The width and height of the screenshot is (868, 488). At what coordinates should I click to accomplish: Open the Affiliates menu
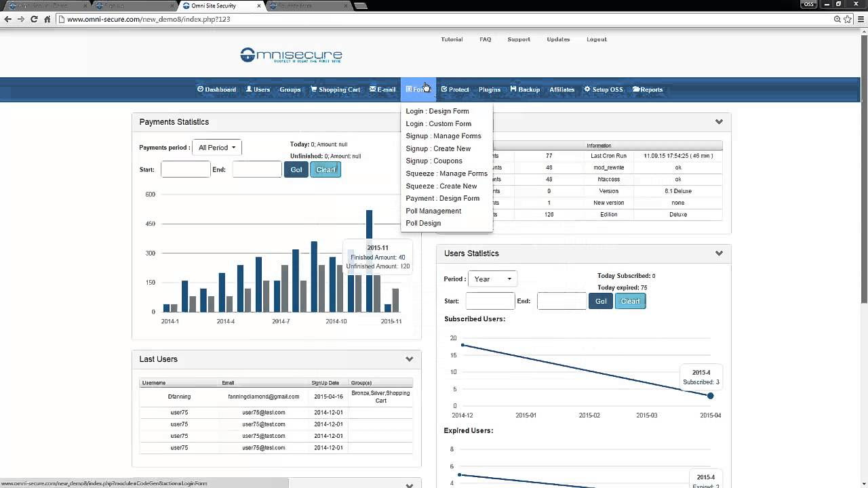(561, 89)
